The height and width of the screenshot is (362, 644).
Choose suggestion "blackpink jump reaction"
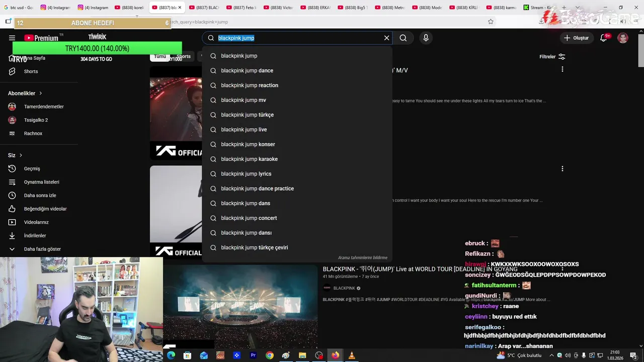click(x=297, y=85)
